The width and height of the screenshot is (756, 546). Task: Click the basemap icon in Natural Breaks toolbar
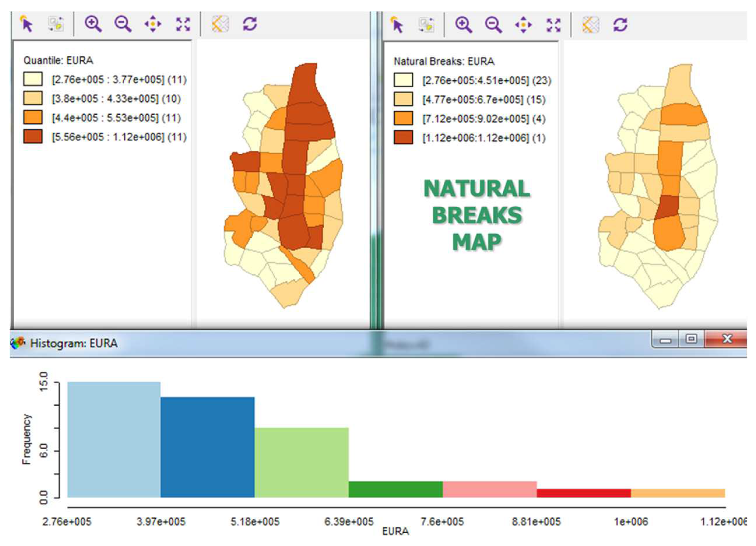[590, 25]
